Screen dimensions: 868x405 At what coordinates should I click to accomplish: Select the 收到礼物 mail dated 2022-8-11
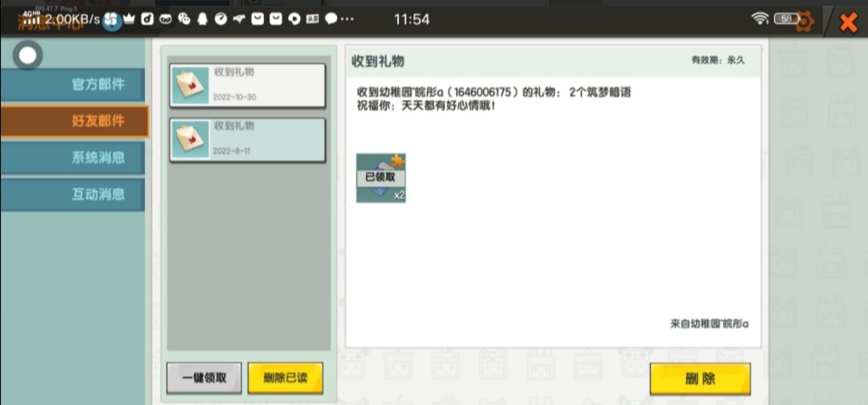247,140
